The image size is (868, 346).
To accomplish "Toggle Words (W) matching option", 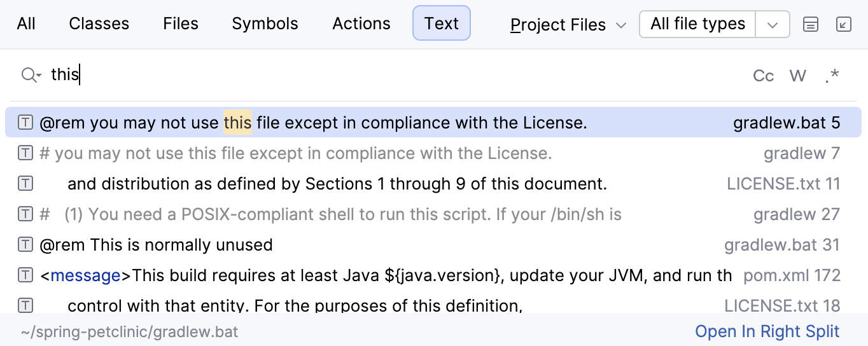I will click(798, 76).
